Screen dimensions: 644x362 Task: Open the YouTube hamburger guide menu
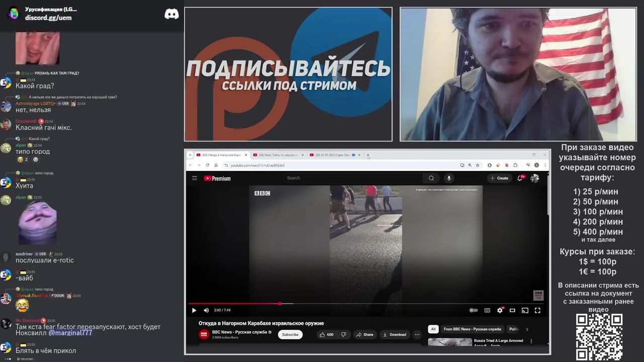click(x=194, y=178)
